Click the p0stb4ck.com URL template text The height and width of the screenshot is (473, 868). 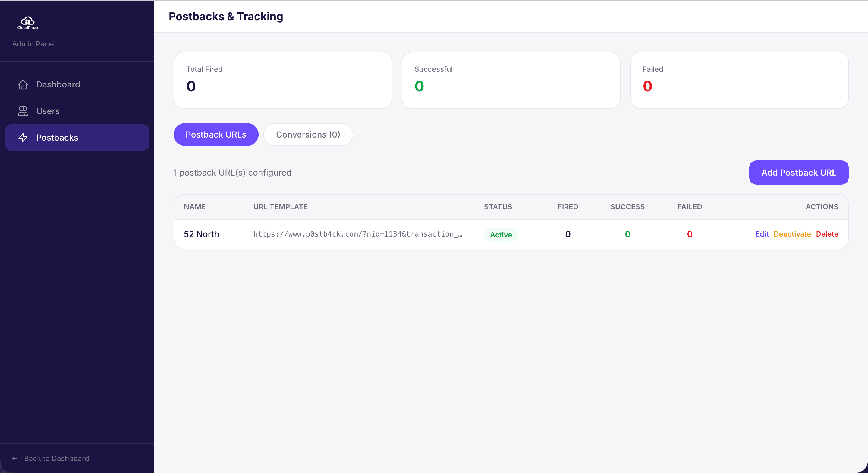(358, 234)
